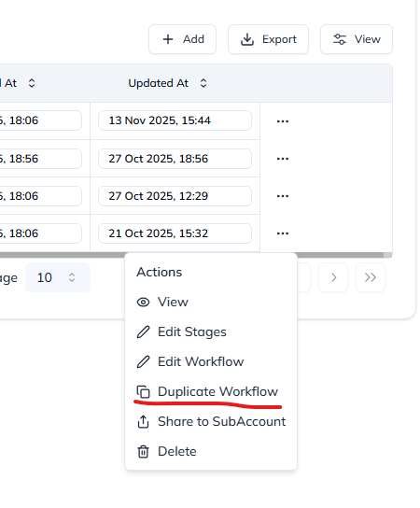Jump to the last page
420x508 pixels.
click(x=371, y=277)
